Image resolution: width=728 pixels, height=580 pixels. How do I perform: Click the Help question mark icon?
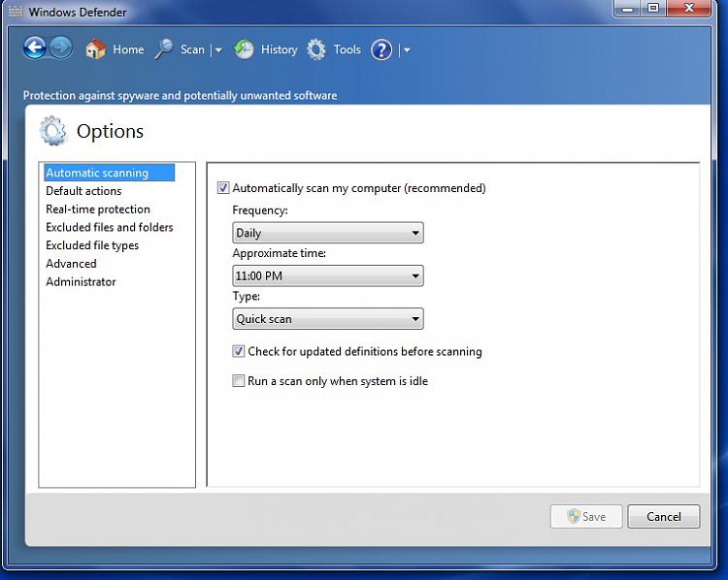click(x=381, y=49)
